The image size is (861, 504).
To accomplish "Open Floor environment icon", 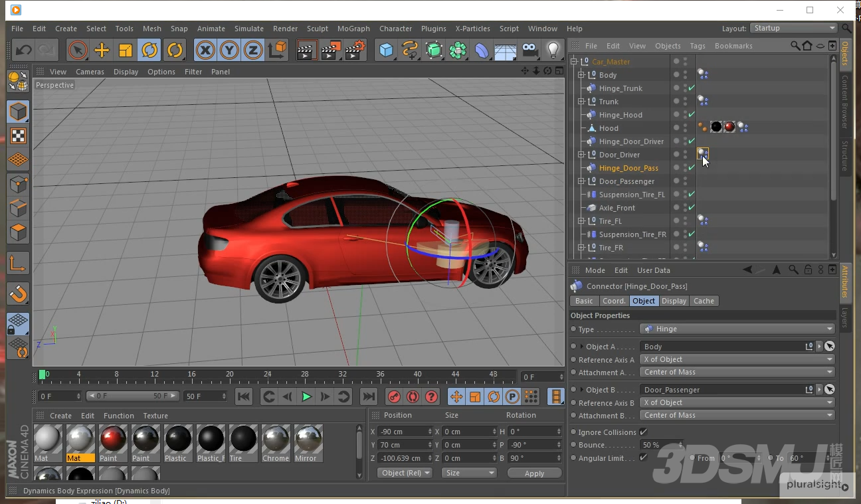I will point(506,50).
